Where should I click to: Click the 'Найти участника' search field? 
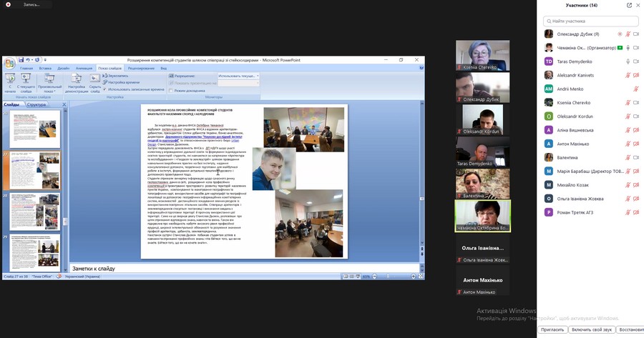pos(591,21)
